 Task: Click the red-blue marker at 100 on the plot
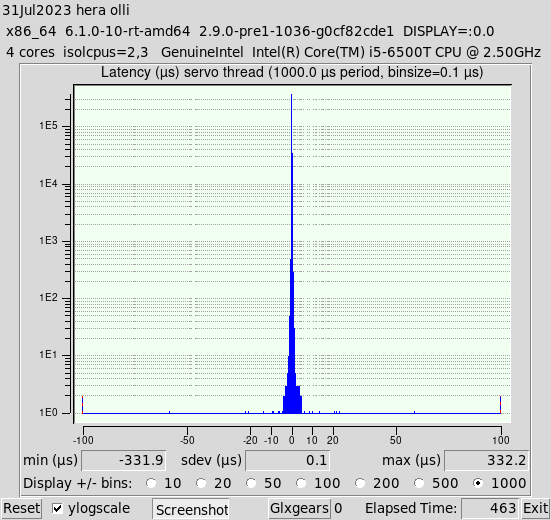[x=500, y=405]
